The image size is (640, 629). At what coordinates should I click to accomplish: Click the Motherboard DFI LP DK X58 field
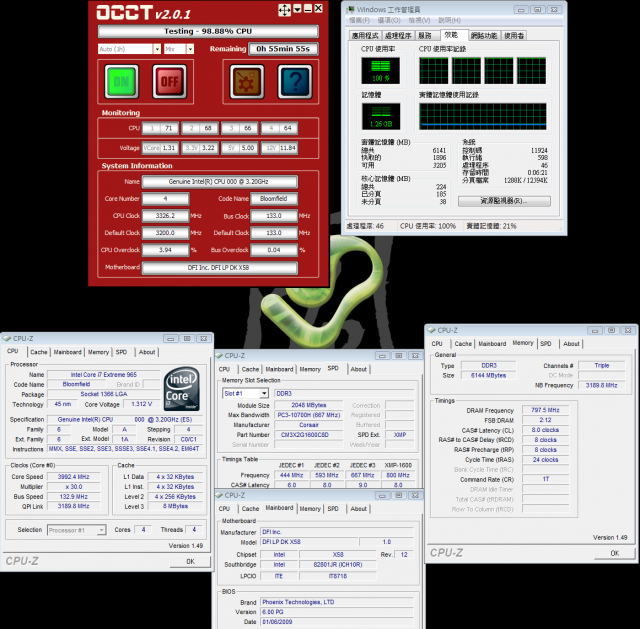[x=219, y=268]
